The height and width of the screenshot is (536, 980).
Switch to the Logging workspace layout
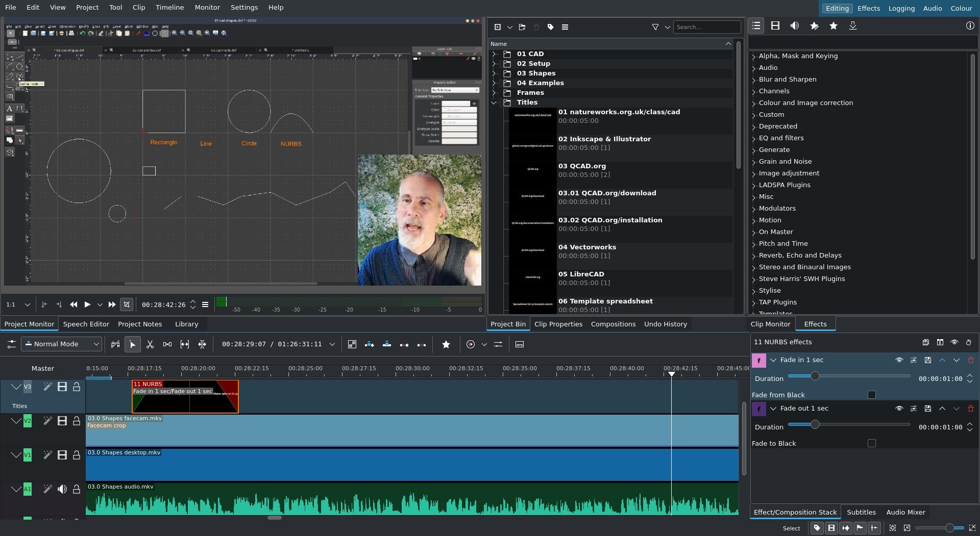pos(901,8)
